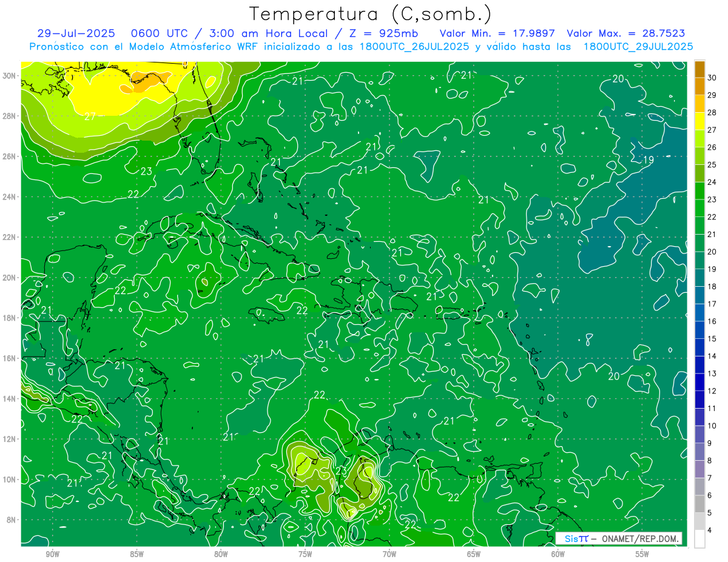Click the '75W' longitude axis label
Screen dimensions: 728x562
(x=305, y=554)
